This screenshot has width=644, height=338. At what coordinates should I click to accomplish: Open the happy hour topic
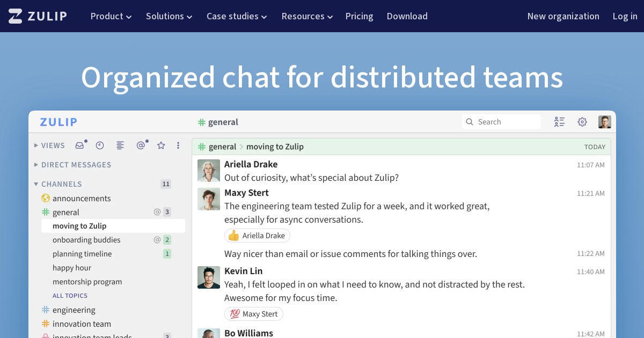72,268
